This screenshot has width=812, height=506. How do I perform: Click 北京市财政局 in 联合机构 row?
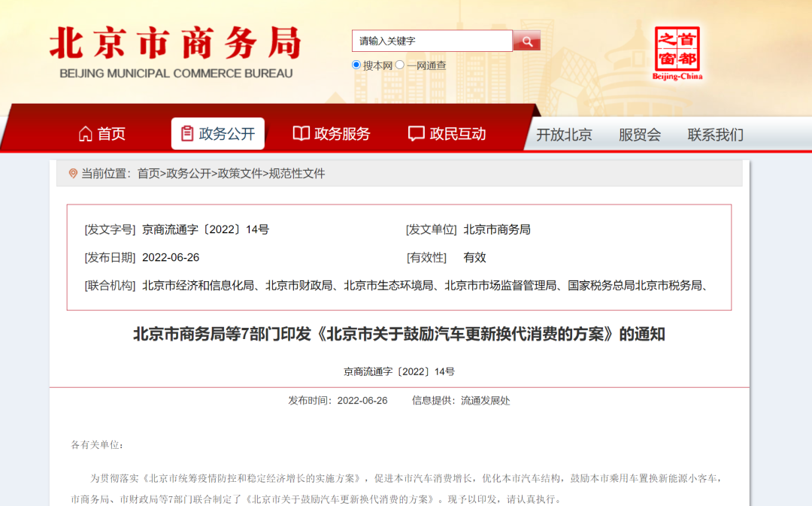tap(298, 286)
